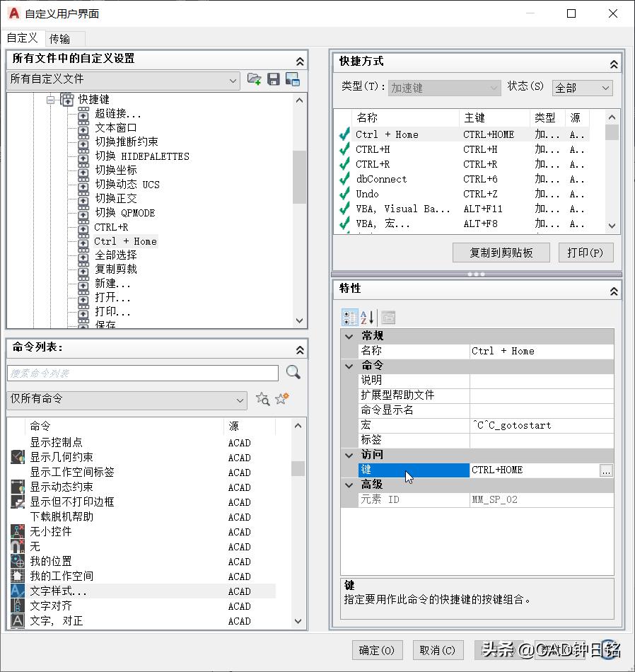Select the star search filter icon
The height and width of the screenshot is (672, 635).
point(262,399)
